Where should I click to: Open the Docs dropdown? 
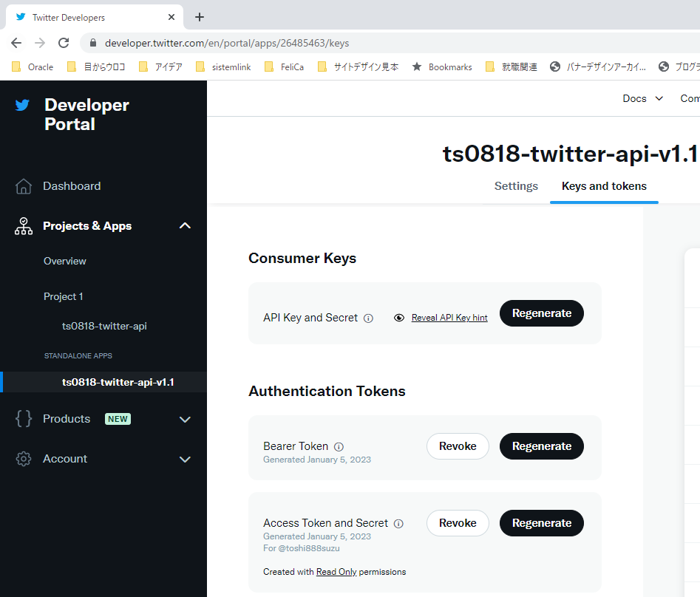point(642,98)
